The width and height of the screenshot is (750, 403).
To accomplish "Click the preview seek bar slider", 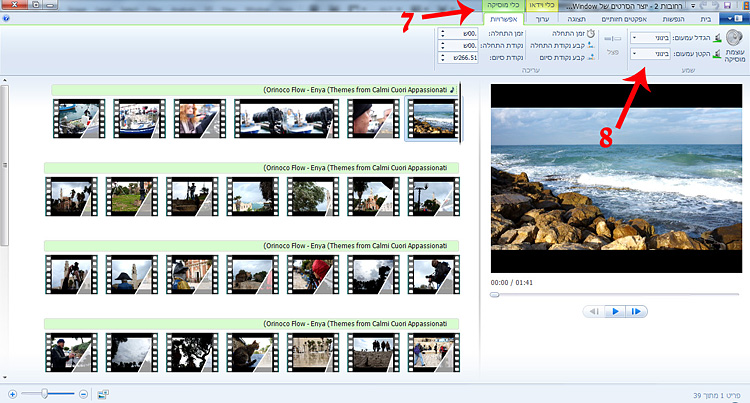I will 494,294.
